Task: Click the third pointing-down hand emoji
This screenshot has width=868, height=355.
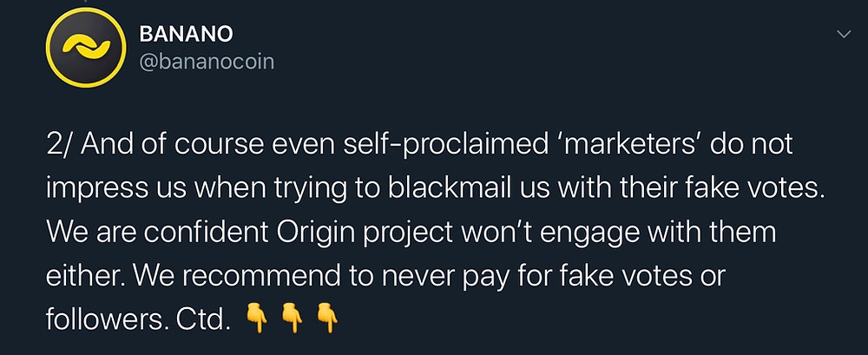Action: click(x=327, y=318)
